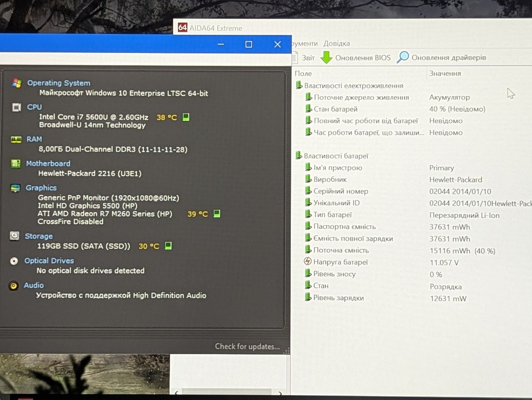
Task: Click the CPU chip icon in Speccy
Action: pyautogui.click(x=17, y=108)
